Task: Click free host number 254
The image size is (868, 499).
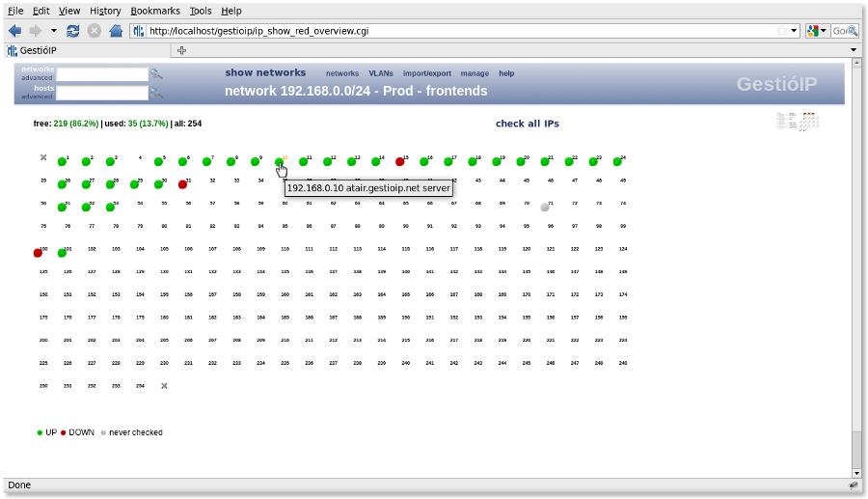Action: (140, 386)
